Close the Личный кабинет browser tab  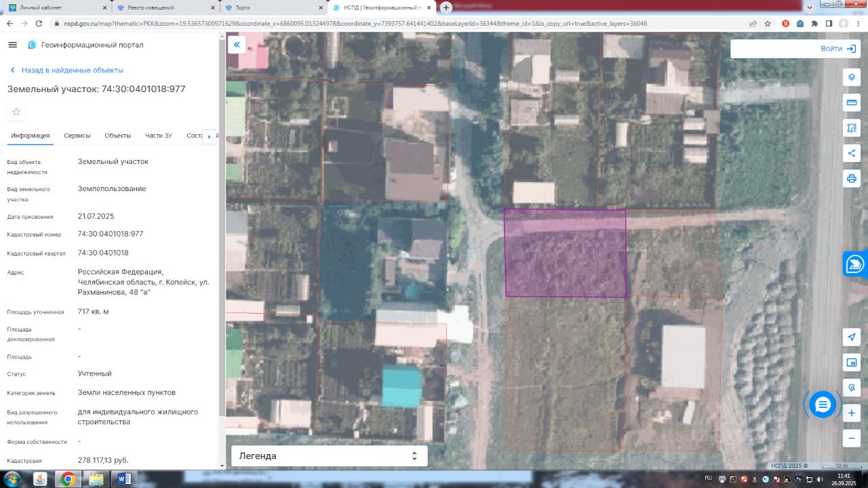(104, 7)
